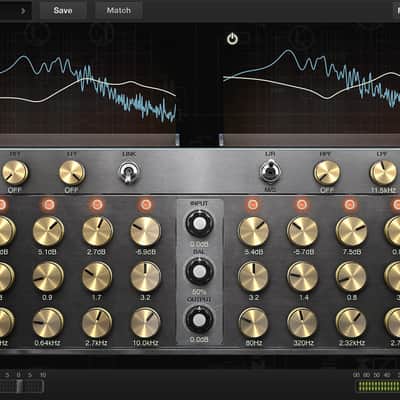Click the 2.32kHz value label
Image resolution: width=400 pixels, height=400 pixels.
pos(351,343)
